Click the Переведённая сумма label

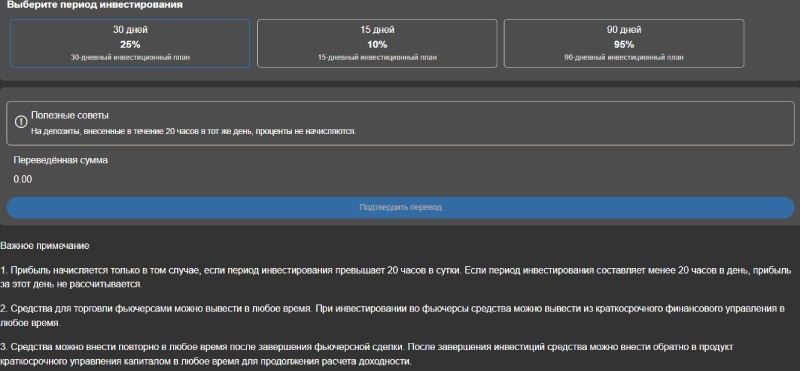[61, 160]
